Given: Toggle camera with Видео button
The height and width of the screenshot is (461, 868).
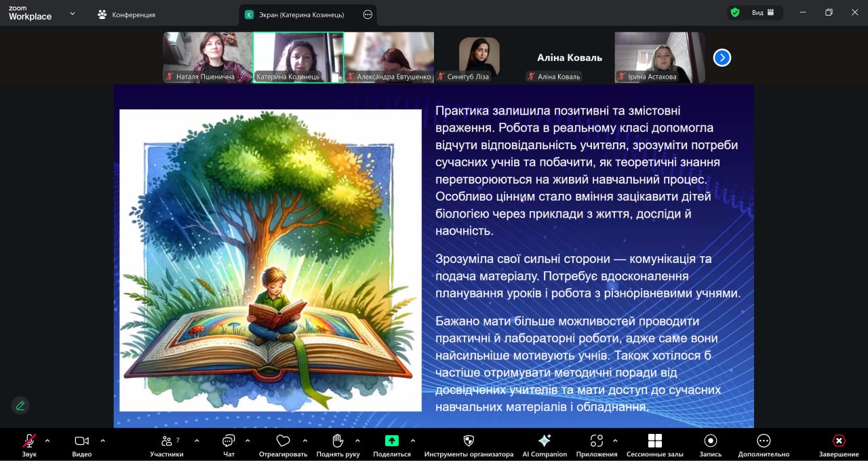Looking at the screenshot, I should tap(81, 441).
